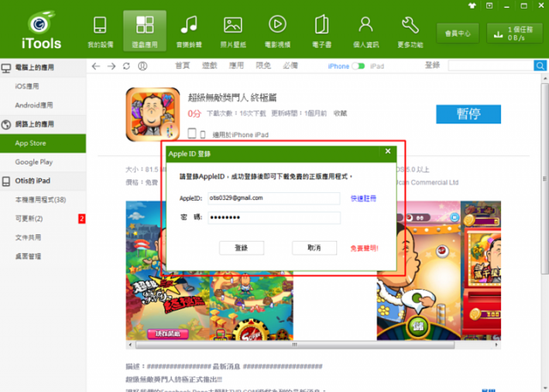The width and height of the screenshot is (549, 392).
Task: Click the iPad label beside toggle
Action: (x=377, y=66)
